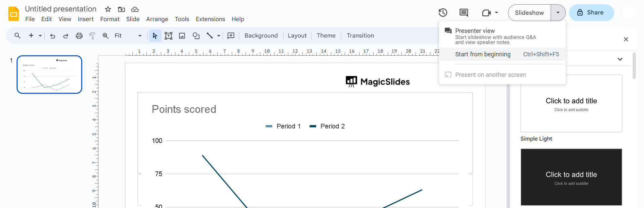644x208 pixels.
Task: Open the line tool dropdown arrow
Action: coord(219,36)
